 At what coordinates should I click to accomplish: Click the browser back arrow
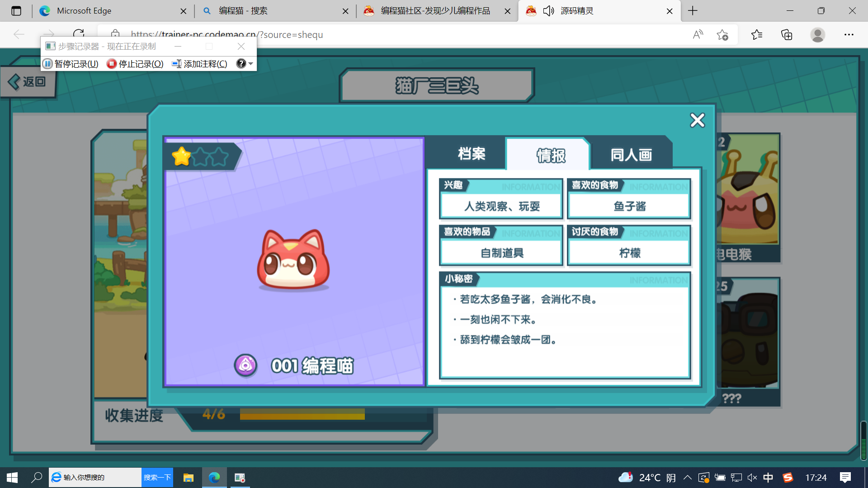[19, 34]
